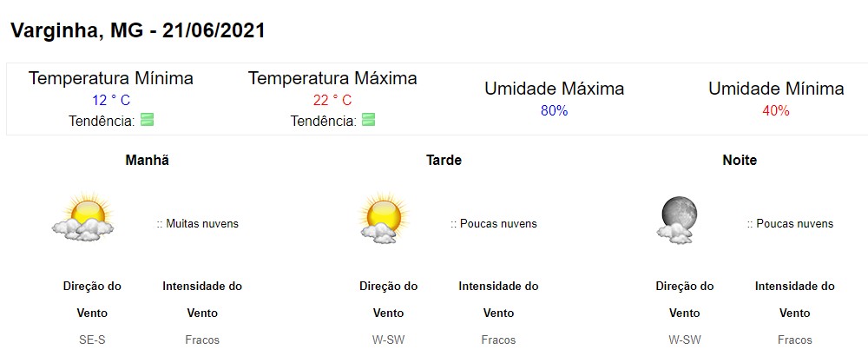Click the SE-S morning wind direction
Image resolution: width=868 pixels, height=363 pixels.
[x=92, y=340]
